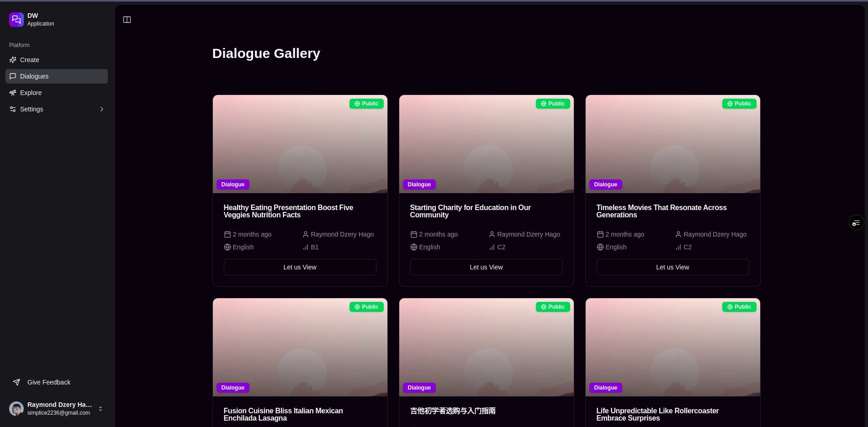868x427 pixels.
Task: Click title 'Fusion Cuisine Bliss Italian Mexican Enchilada Lasagna'
Action: coord(283,414)
